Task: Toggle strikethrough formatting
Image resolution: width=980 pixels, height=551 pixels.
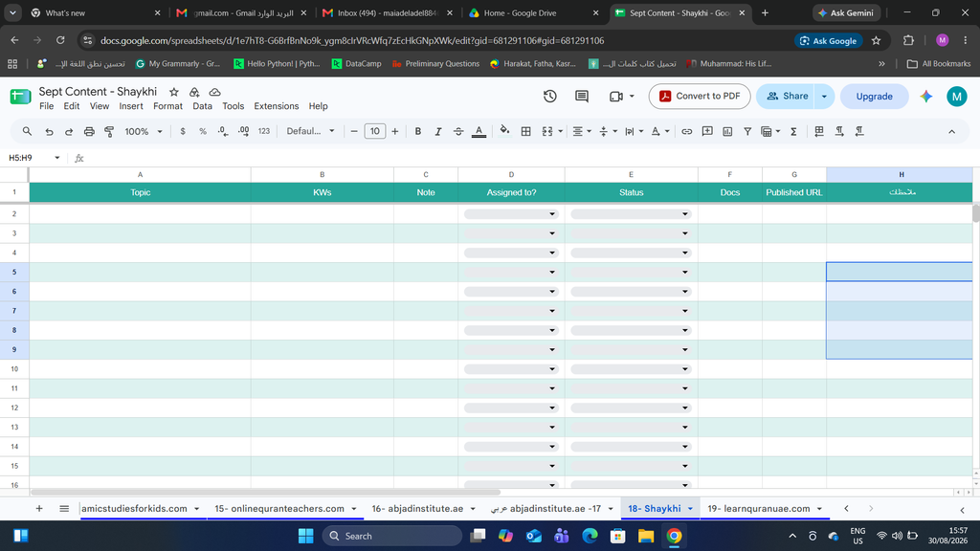Action: pos(458,131)
